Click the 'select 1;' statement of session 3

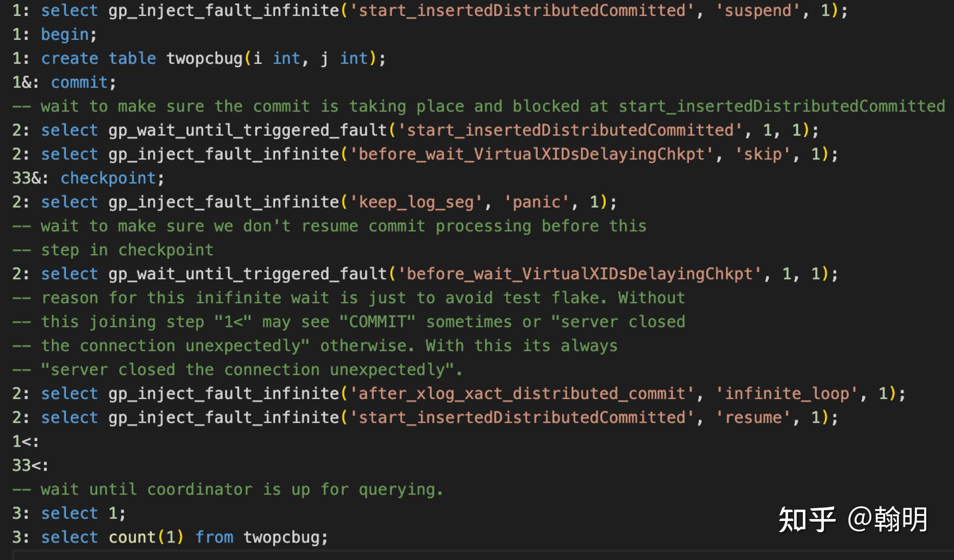click(x=83, y=514)
